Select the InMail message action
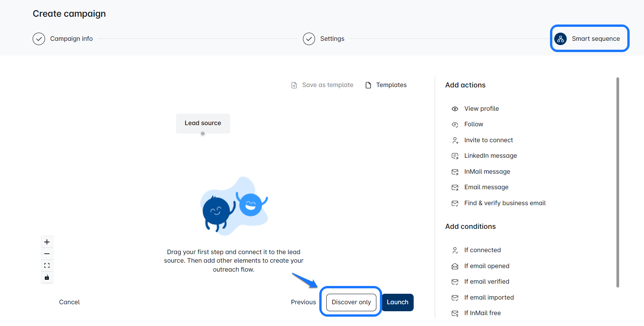 (x=487, y=172)
